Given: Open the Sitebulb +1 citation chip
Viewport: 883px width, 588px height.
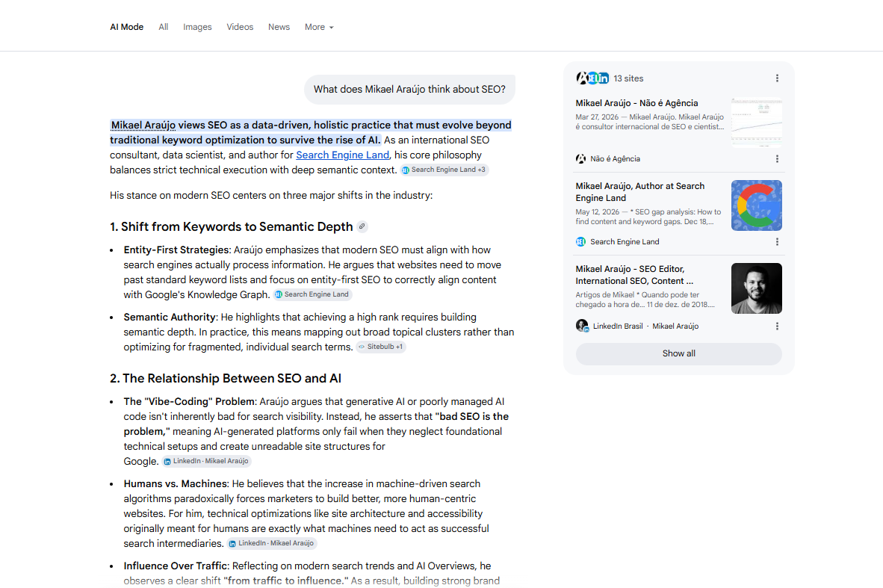Looking at the screenshot, I should 381,347.
